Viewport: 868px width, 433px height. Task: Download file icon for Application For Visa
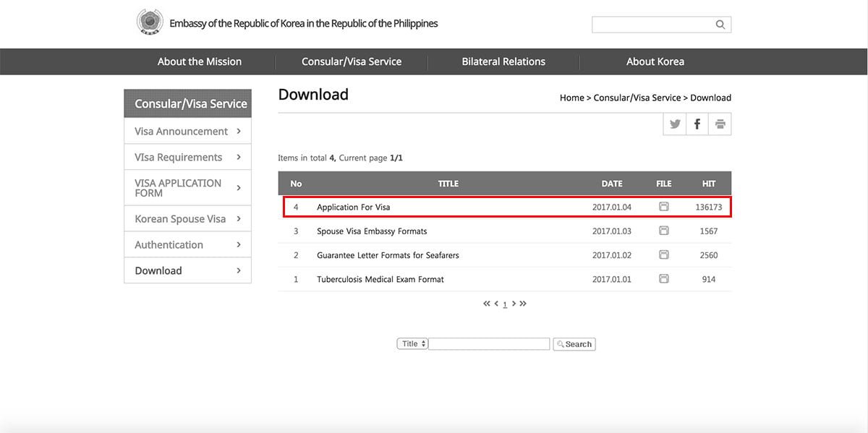[663, 207]
